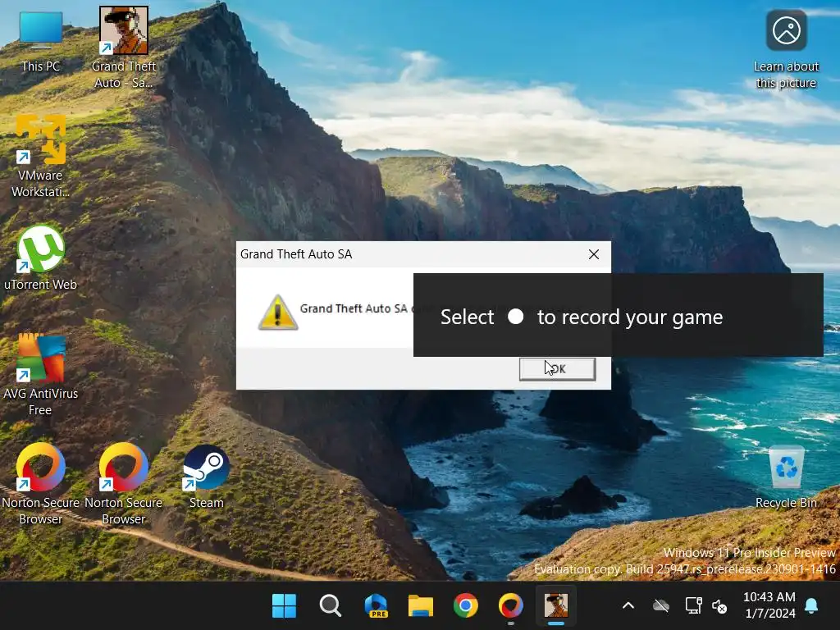Select the VMware Workstation shortcut
840x630 pixels.
click(41, 155)
